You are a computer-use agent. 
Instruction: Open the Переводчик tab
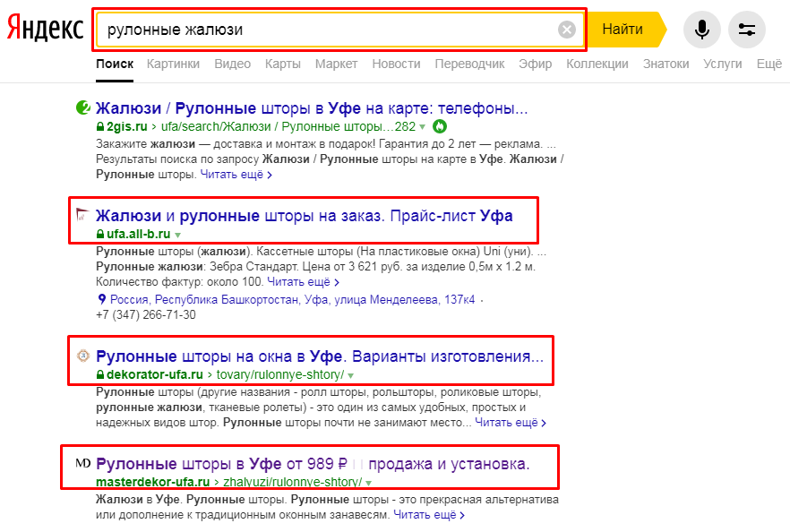coord(469,64)
